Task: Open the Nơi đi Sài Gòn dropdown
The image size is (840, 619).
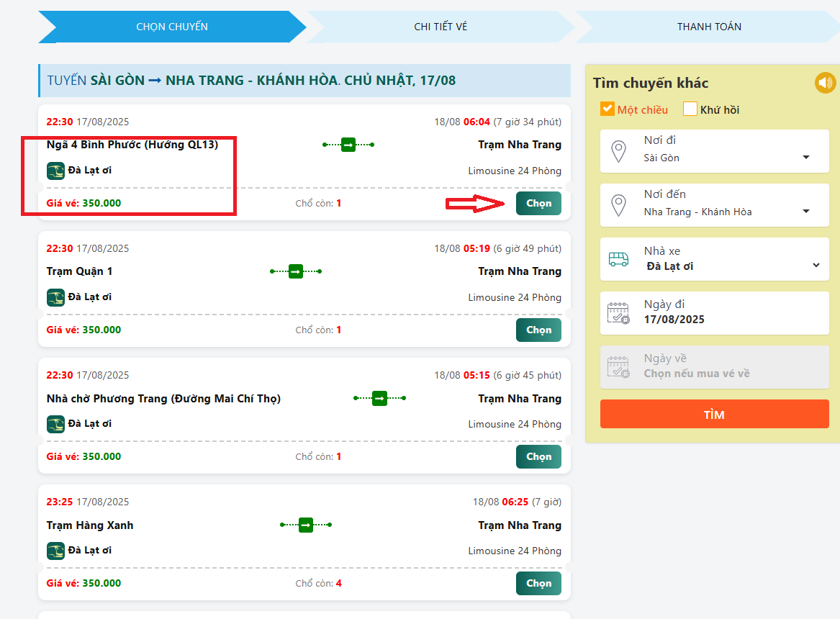Action: coord(715,151)
